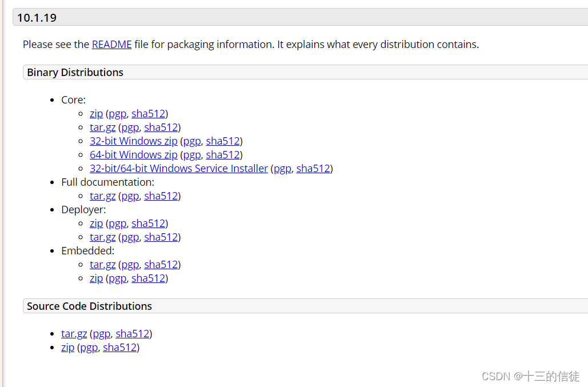Download the Embedded zip

pyautogui.click(x=96, y=278)
